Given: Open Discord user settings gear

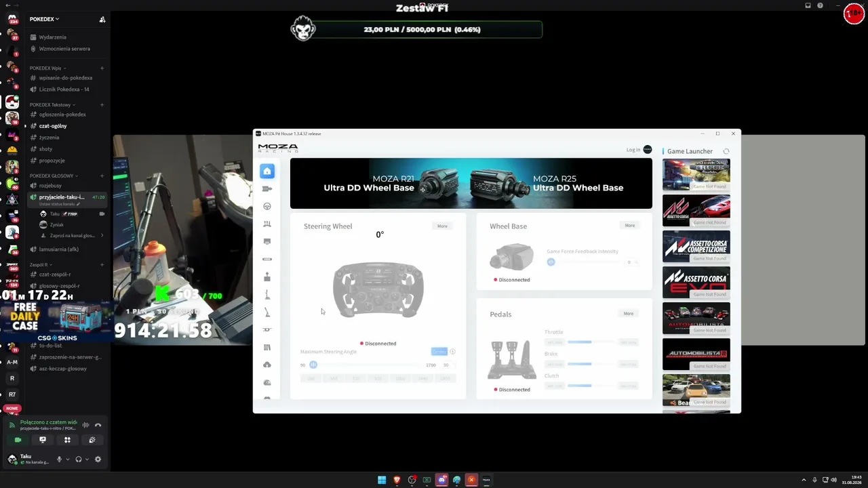Looking at the screenshot, I should point(98,460).
